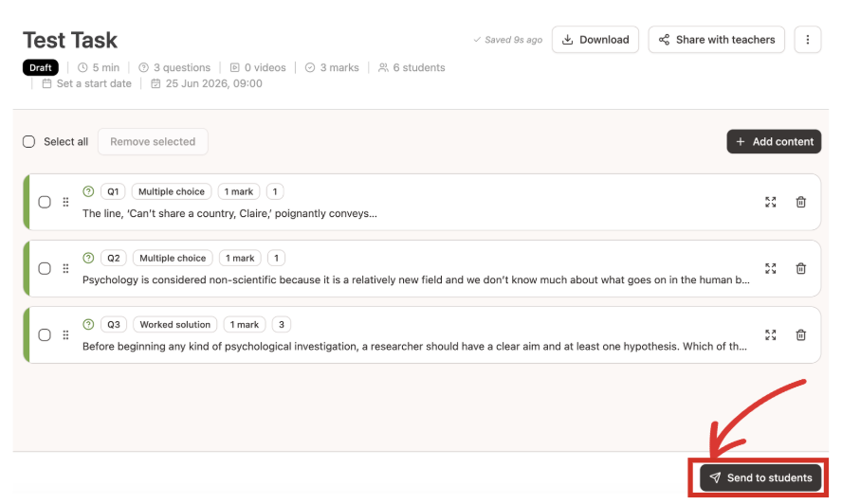Grab the drag handle for Q1
Screen dimensions: 842x504
[x=65, y=203]
